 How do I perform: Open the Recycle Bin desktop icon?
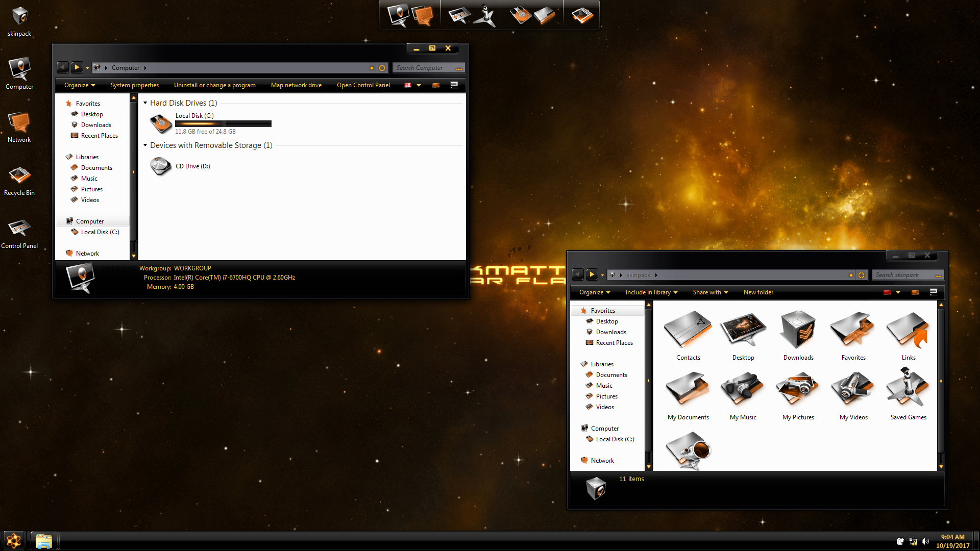point(19,177)
